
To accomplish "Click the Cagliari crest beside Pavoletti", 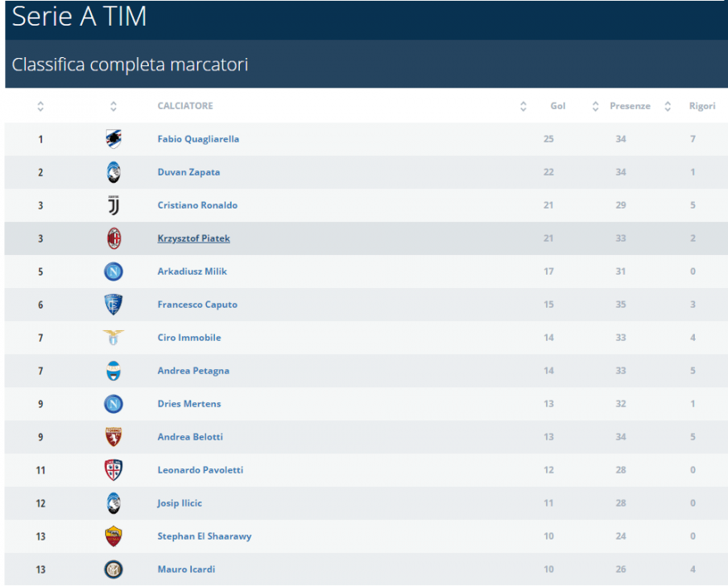I will click(113, 470).
